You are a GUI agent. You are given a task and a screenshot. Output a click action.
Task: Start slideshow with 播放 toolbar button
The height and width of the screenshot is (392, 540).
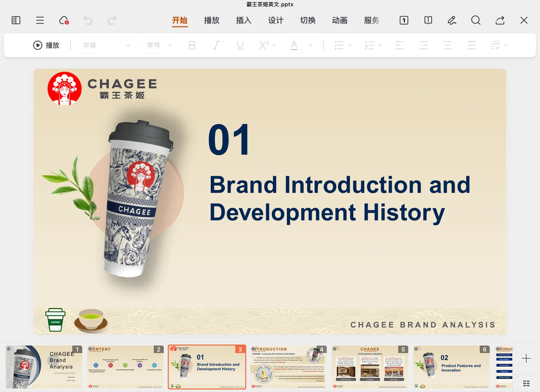46,45
